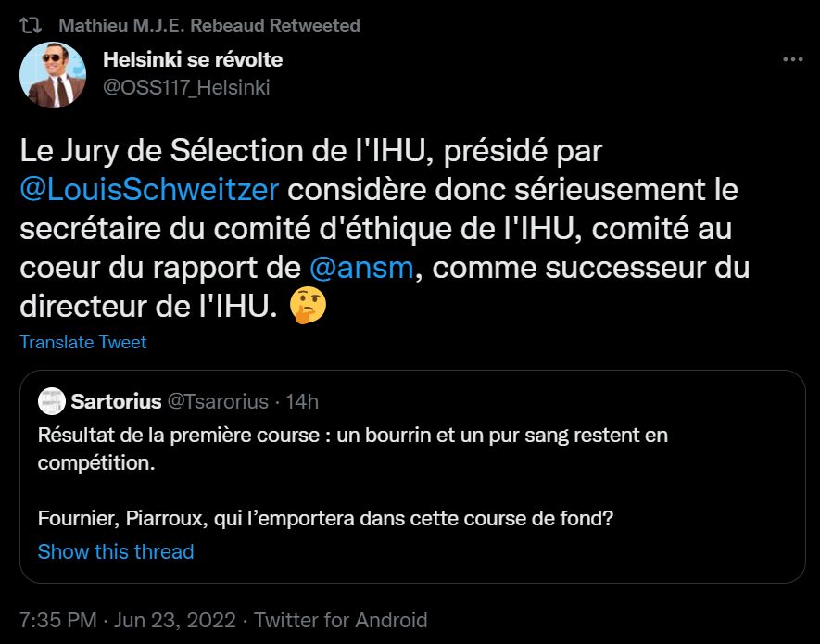Expand Show this thread
The width and height of the screenshot is (820, 644).
pyautogui.click(x=116, y=552)
